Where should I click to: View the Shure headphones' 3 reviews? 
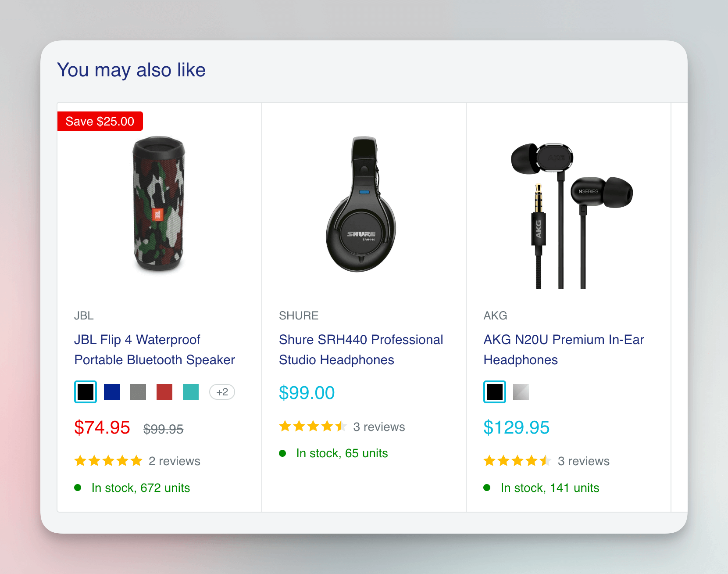379,427
